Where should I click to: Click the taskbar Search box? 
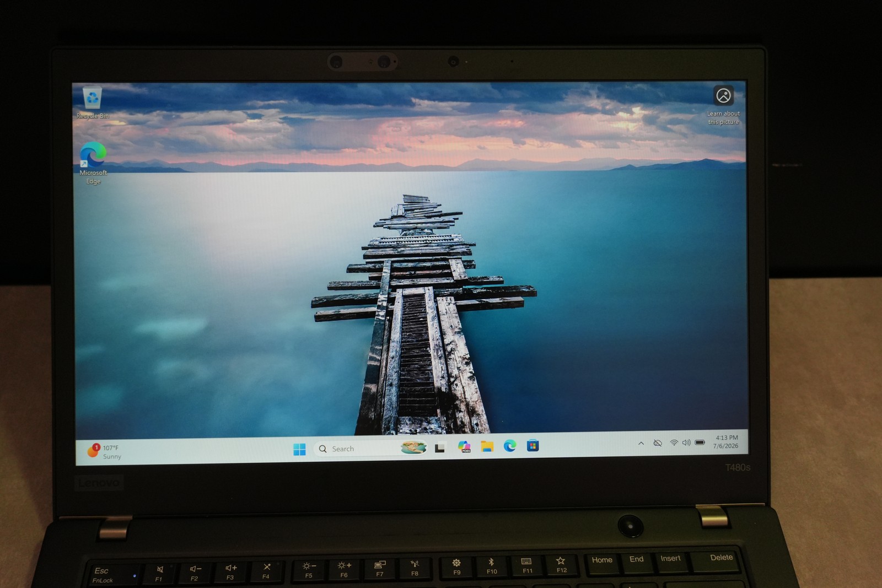pyautogui.click(x=370, y=449)
